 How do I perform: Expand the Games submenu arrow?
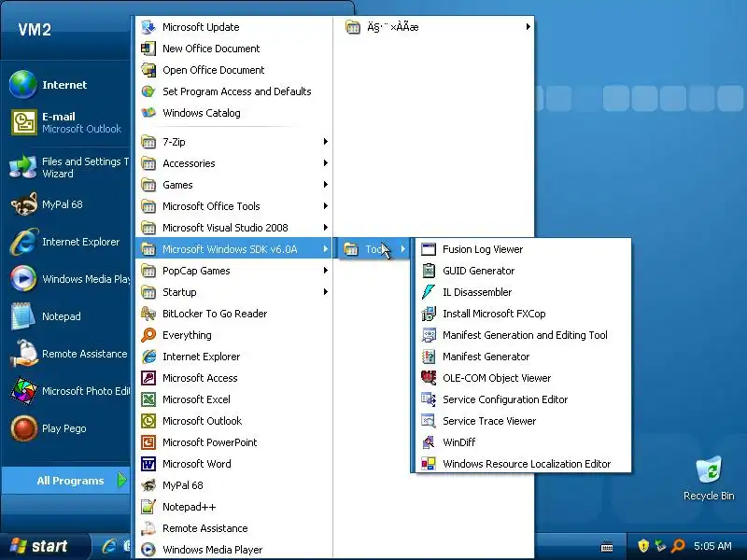(325, 184)
